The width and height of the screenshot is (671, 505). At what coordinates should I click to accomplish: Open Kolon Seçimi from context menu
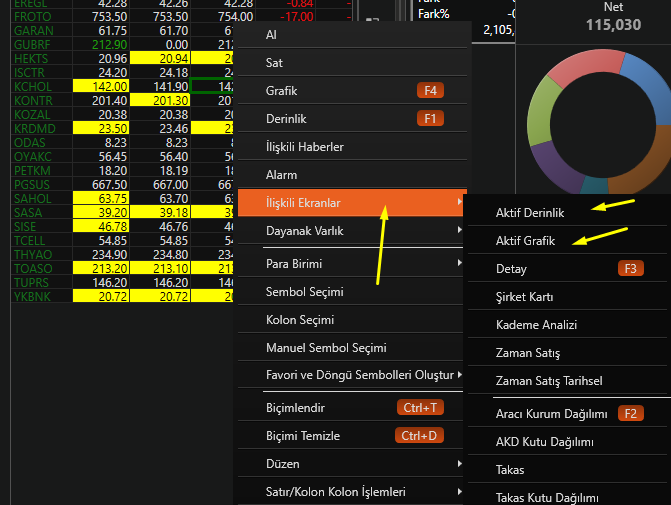299,320
